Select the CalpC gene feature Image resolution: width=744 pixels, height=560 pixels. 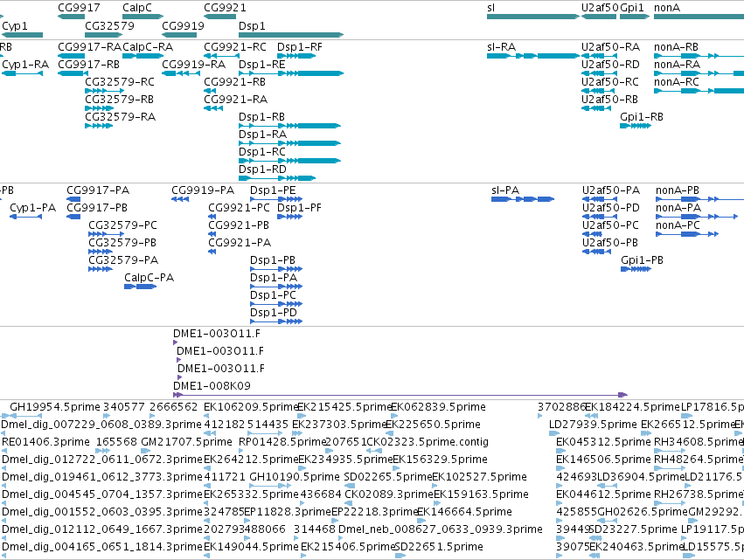point(143,17)
